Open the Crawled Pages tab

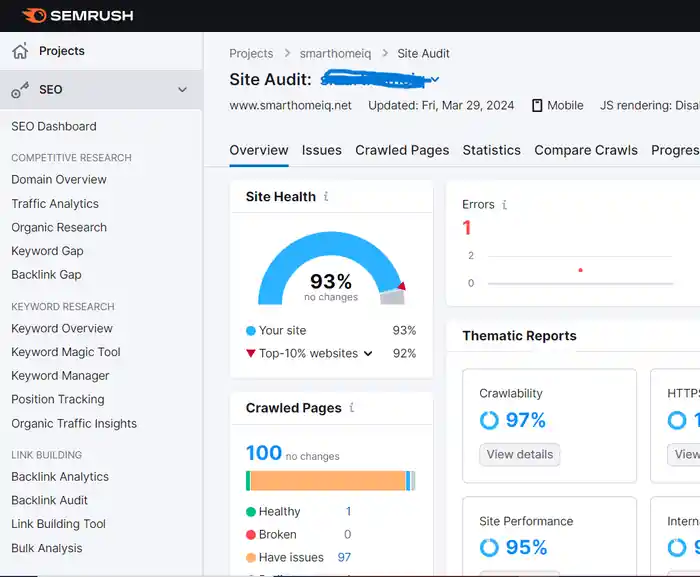[x=402, y=151]
